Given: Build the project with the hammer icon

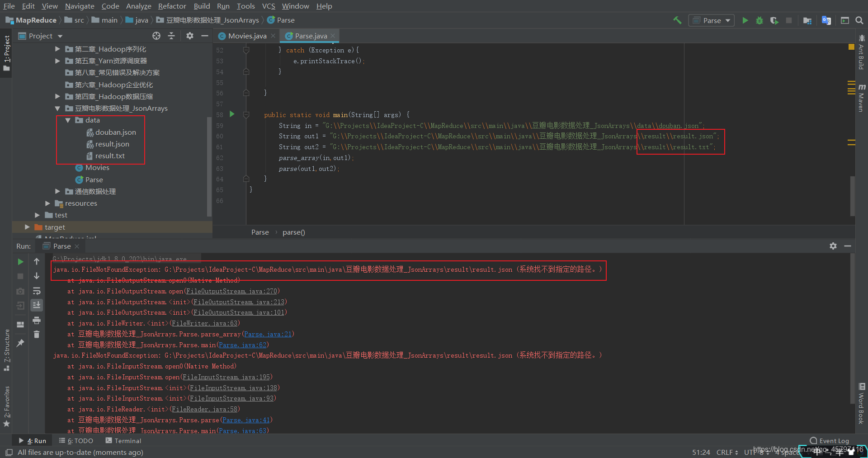Looking at the screenshot, I should pyautogui.click(x=677, y=20).
